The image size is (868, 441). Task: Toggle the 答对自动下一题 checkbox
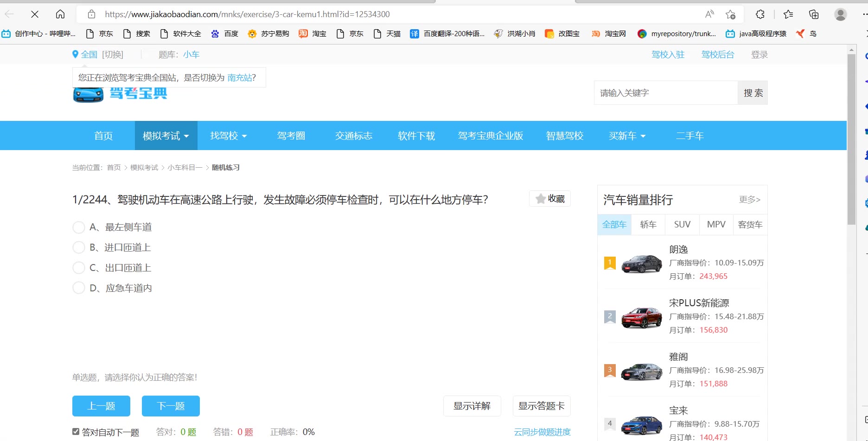[76, 432]
